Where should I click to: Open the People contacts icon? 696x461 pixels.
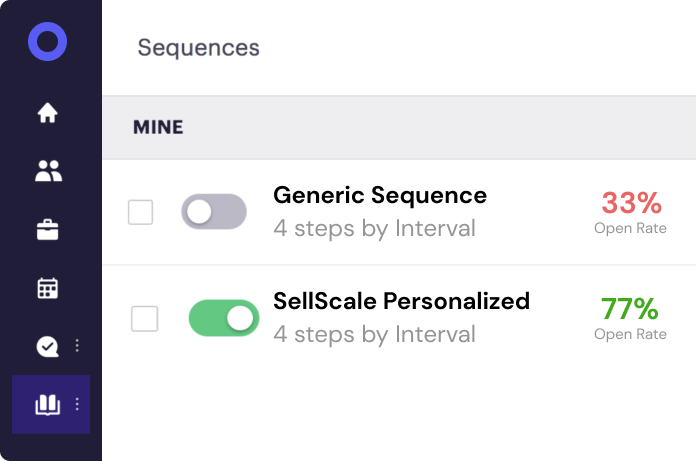47,171
